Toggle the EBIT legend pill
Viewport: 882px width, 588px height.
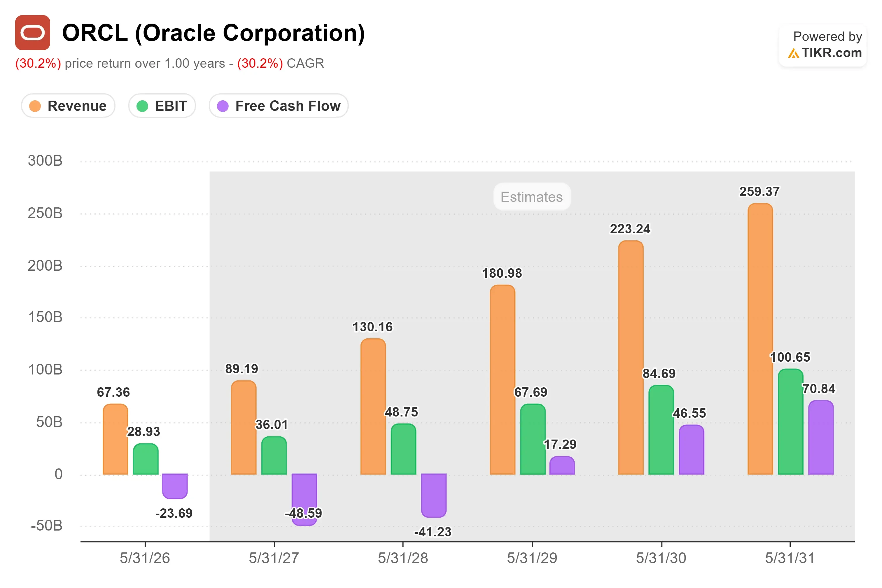click(162, 106)
